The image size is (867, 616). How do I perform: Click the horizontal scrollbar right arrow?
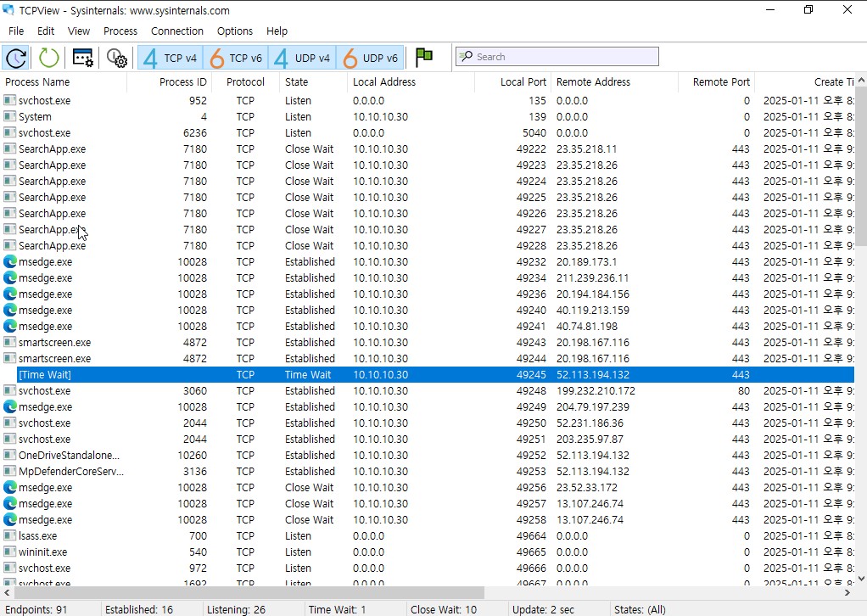tap(847, 593)
